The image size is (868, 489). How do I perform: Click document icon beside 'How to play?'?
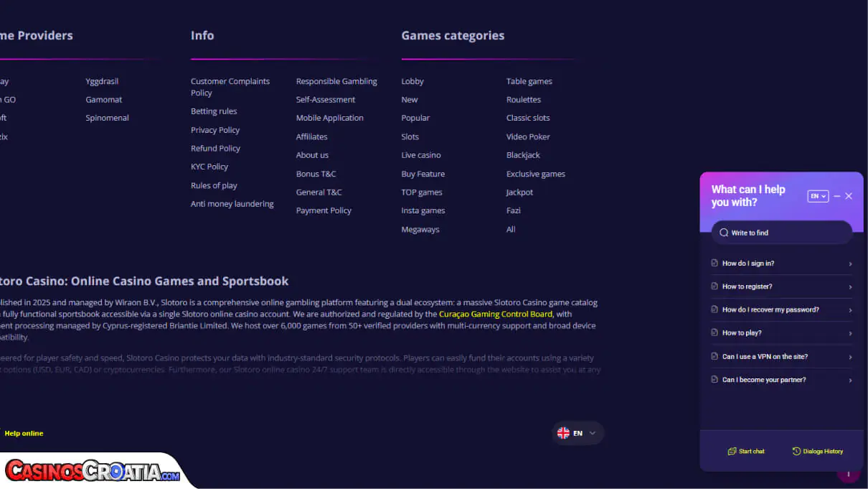714,332
